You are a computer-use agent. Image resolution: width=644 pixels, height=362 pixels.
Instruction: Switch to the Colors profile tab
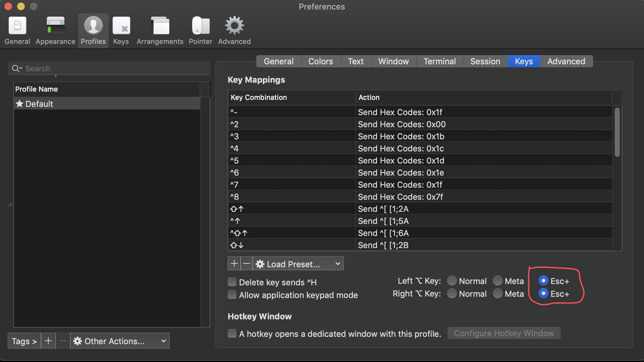pos(320,61)
